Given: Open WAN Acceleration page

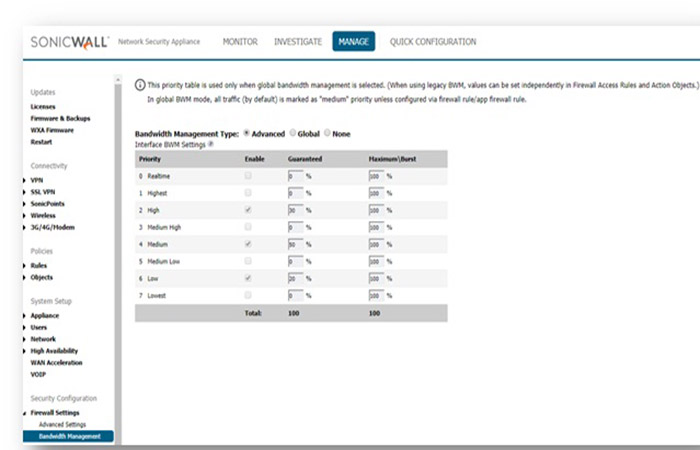Looking at the screenshot, I should tap(56, 362).
